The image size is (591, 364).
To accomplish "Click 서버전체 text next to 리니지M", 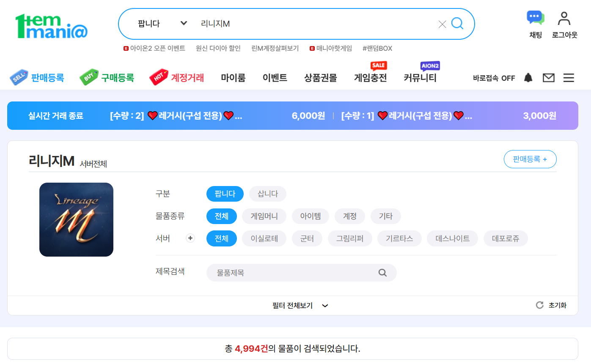I will click(93, 164).
